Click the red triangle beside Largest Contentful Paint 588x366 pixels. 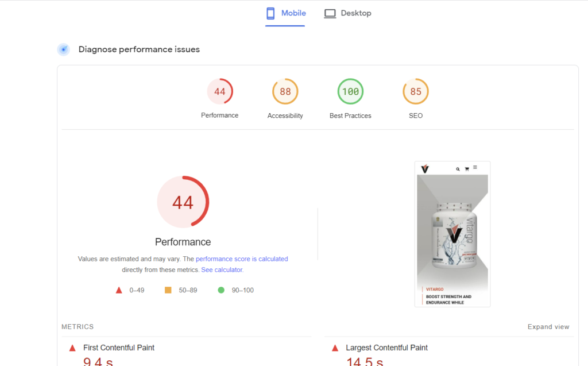335,348
